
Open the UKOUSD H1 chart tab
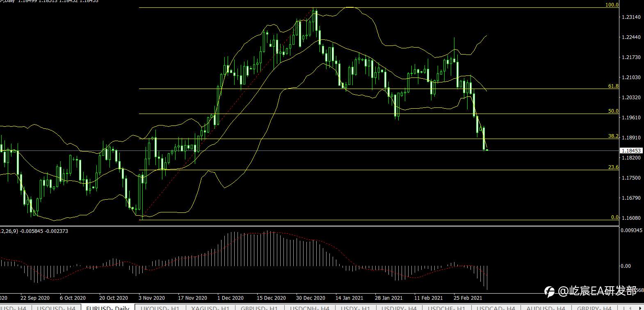(160, 308)
